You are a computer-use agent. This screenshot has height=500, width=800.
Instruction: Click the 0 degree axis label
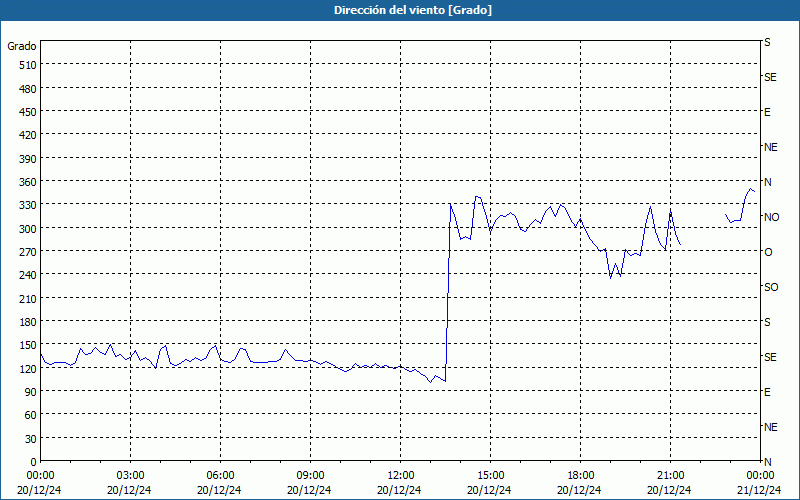34,462
